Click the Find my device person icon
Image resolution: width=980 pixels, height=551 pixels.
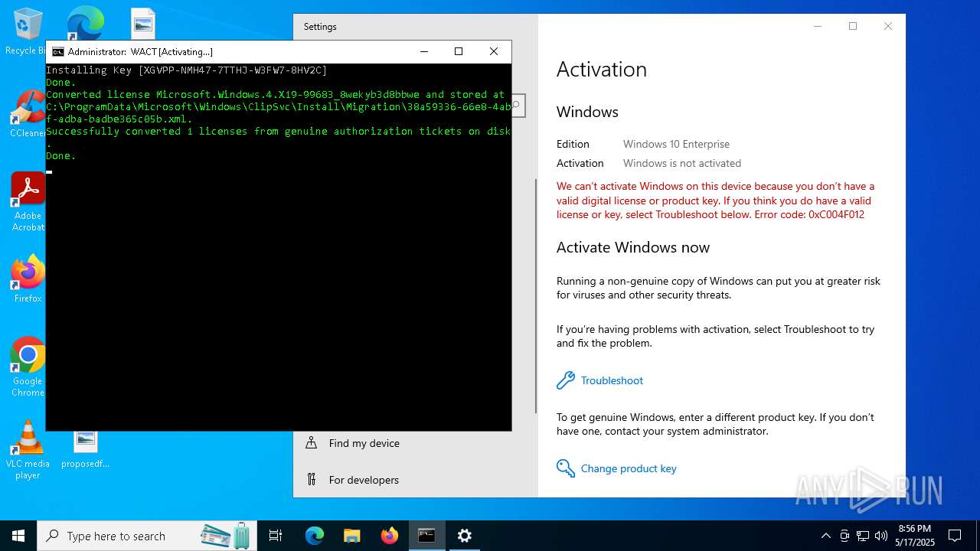(312, 442)
